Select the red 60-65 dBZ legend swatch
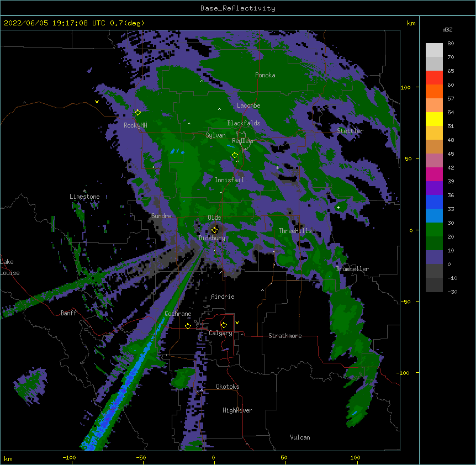 click(x=434, y=78)
